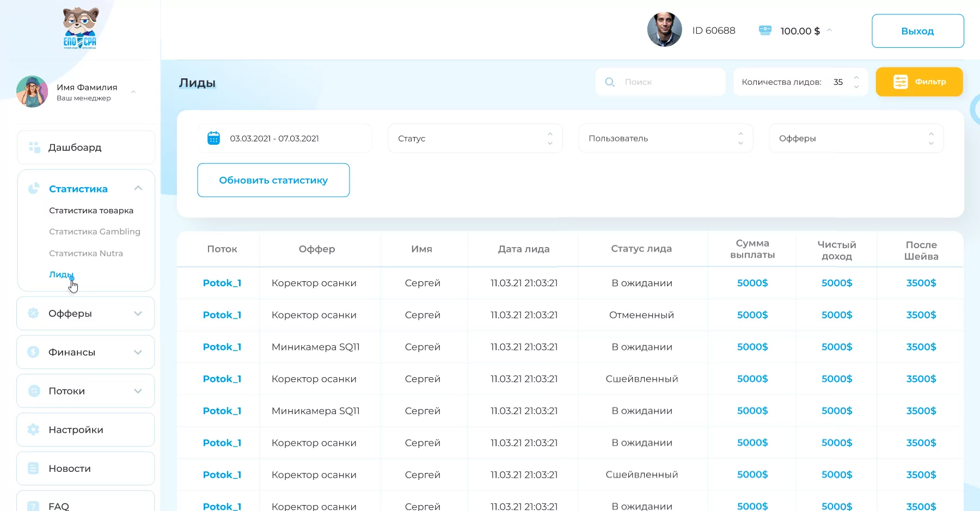Screen dimensions: 980x511
Task: Toggle the manager profile chevron
Action: [133, 91]
